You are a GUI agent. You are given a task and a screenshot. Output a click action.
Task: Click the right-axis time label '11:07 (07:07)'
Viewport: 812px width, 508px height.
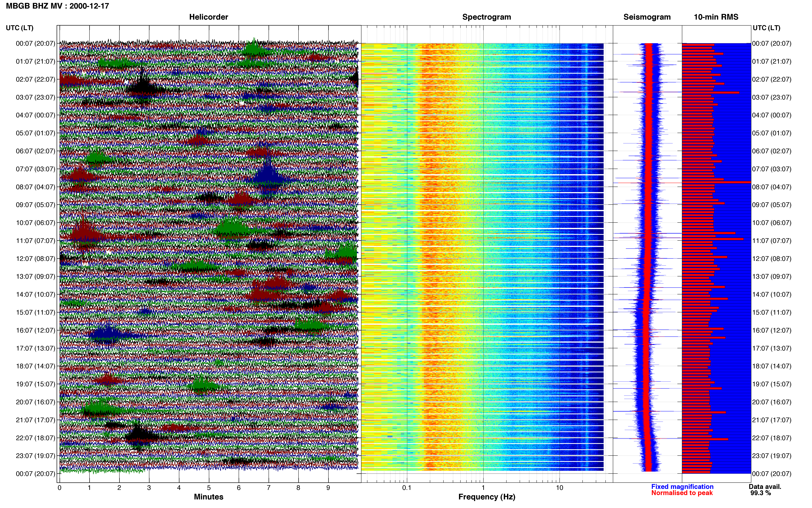point(772,240)
